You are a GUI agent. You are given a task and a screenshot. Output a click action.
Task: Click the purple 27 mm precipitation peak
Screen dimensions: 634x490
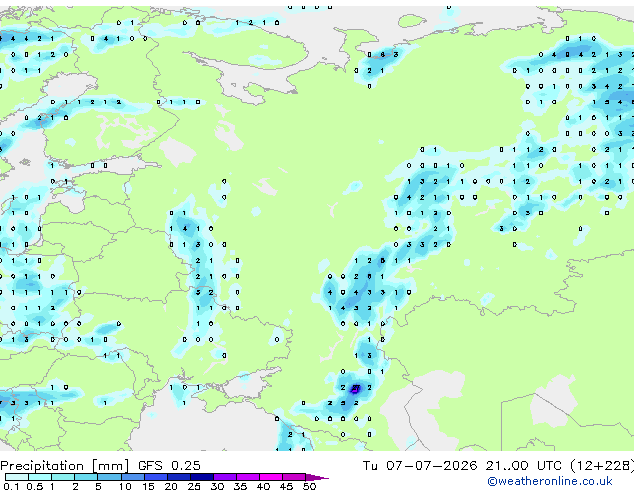(355, 389)
